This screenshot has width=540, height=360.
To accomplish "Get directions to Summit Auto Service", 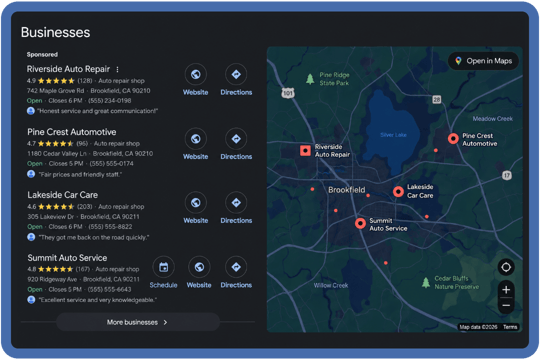I will tap(236, 267).
